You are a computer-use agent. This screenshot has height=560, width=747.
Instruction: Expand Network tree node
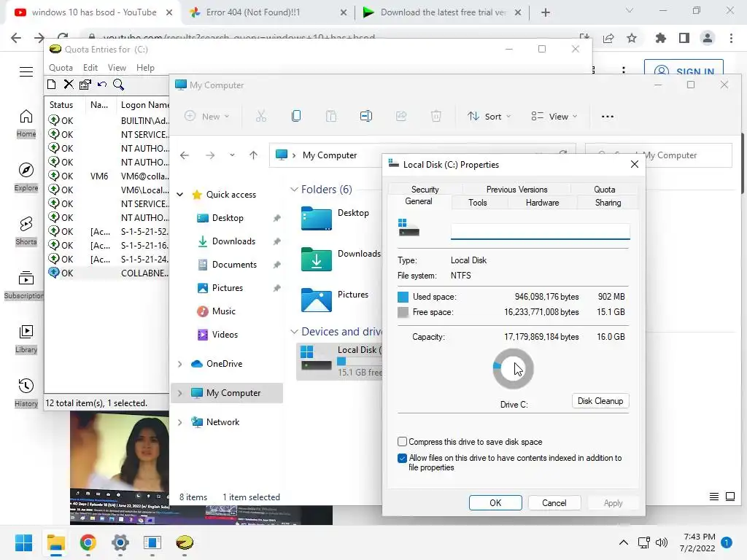180,422
